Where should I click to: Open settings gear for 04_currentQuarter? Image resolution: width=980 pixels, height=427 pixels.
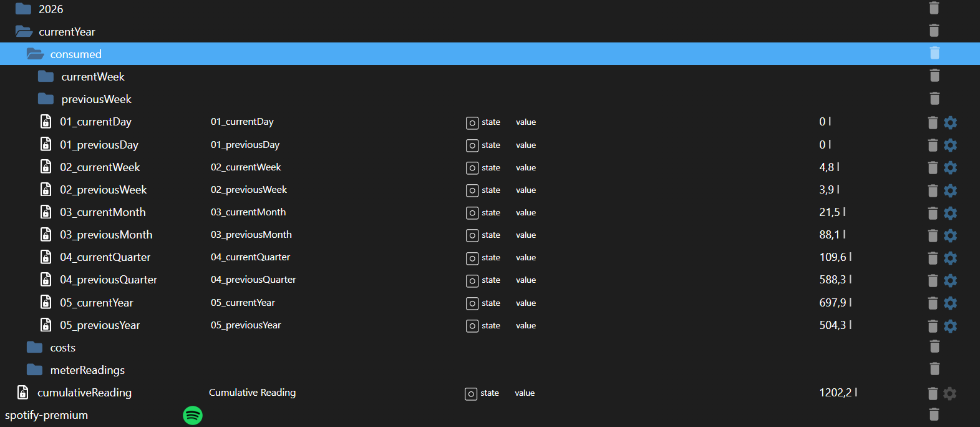point(950,258)
